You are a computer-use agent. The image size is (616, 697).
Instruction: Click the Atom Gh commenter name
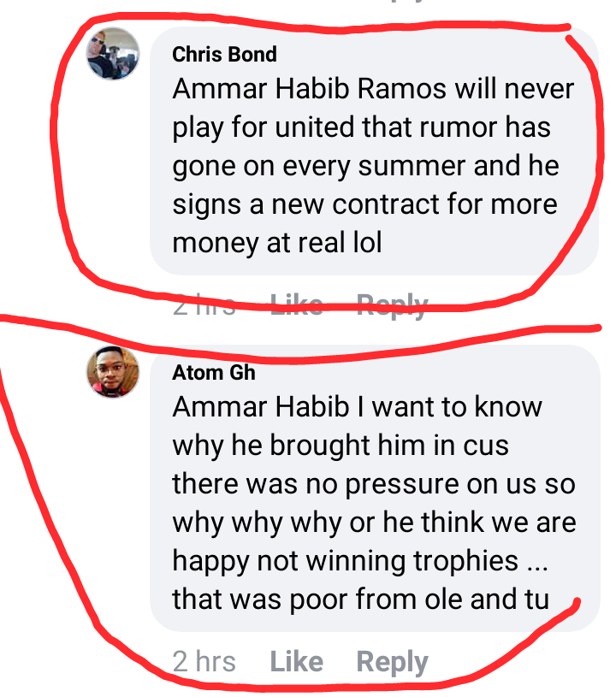coord(214,373)
